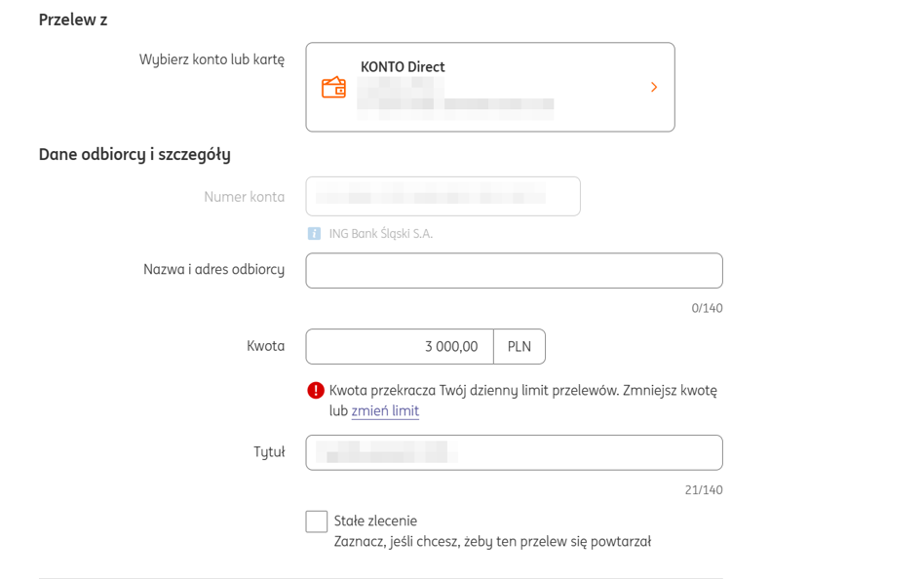Click the recurring transfer hint under Stałe zlecenie
The height and width of the screenshot is (579, 924).
click(x=492, y=541)
